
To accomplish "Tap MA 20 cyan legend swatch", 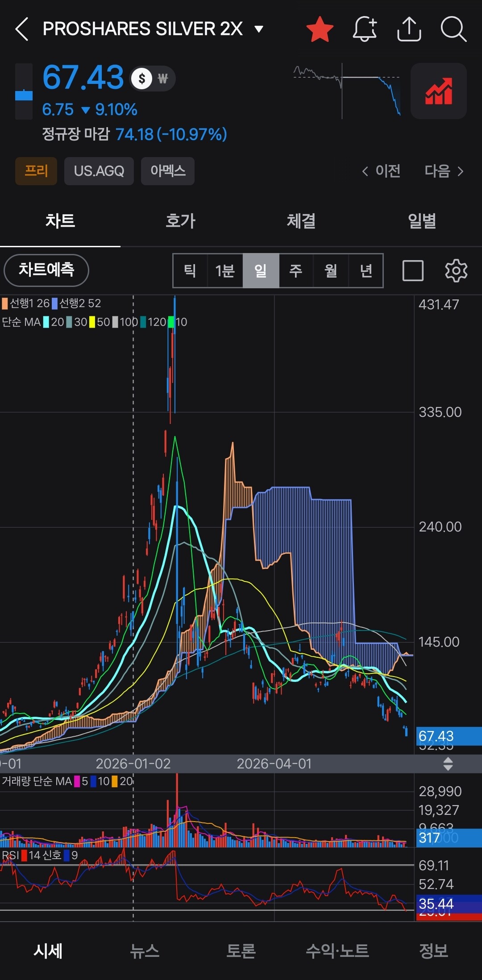I will 46,322.
